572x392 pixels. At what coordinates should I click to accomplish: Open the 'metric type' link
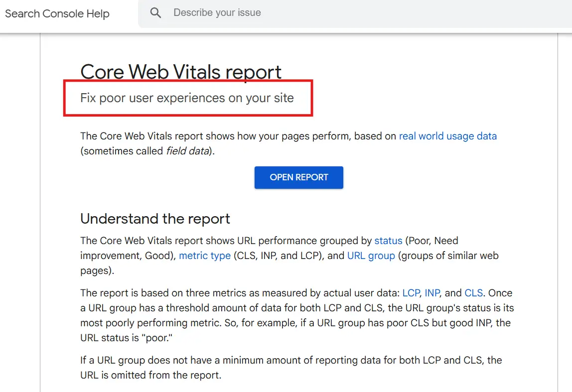(205, 256)
